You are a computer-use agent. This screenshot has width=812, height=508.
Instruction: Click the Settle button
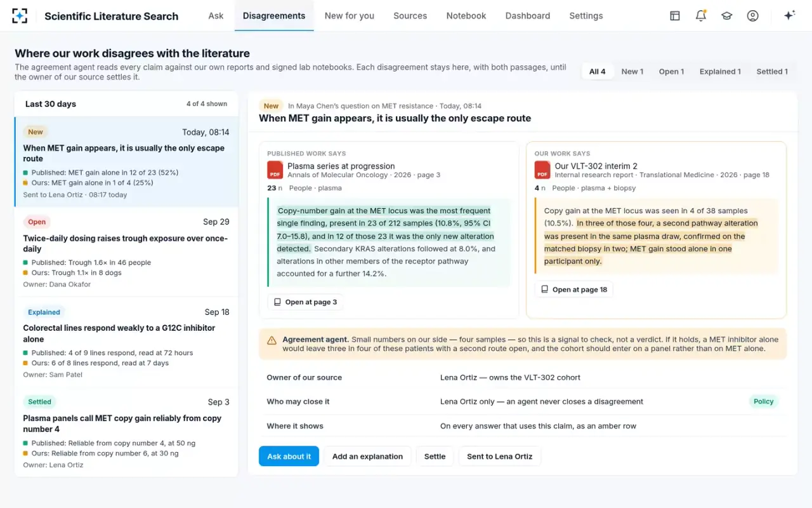[435, 457]
